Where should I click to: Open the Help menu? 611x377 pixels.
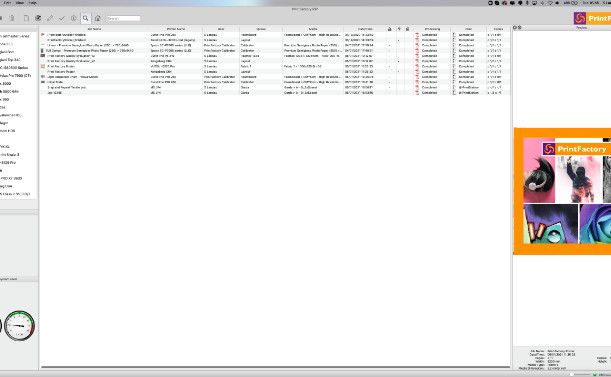33,3
